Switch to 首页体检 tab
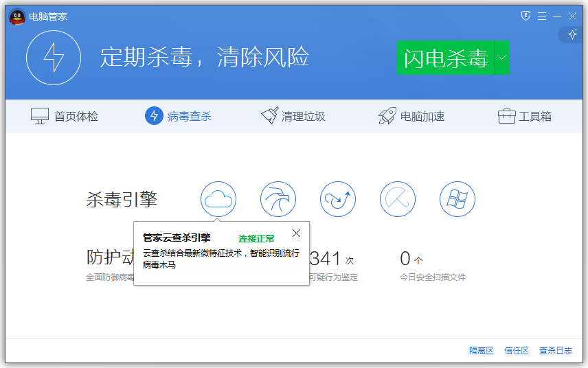The width and height of the screenshot is (588, 368). point(65,116)
